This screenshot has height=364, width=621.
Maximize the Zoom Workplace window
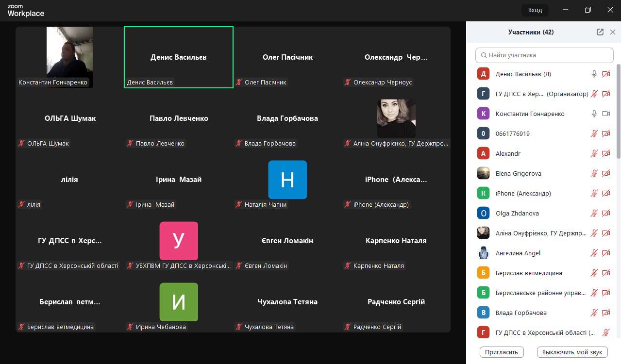coord(588,10)
